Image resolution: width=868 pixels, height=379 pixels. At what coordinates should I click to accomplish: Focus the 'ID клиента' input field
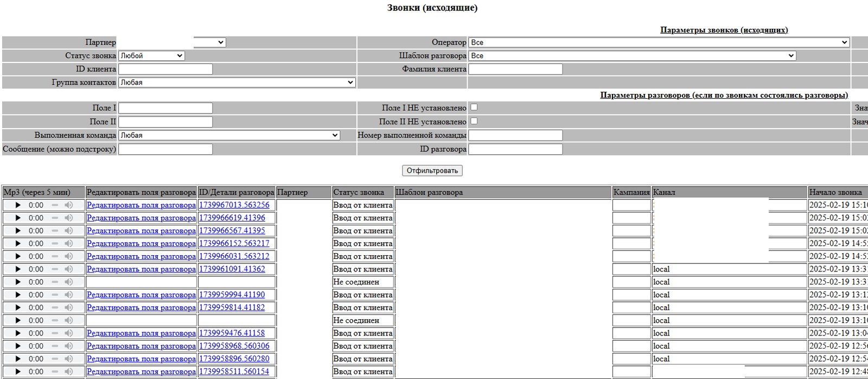coord(165,69)
